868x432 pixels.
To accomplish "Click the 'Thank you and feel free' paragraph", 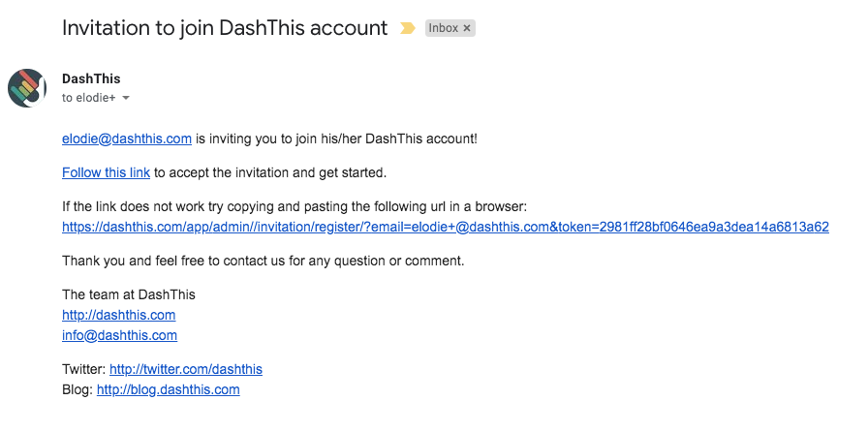I will (263, 261).
